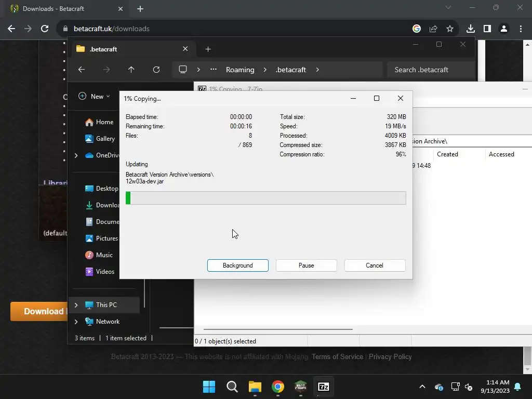Screen dimensions: 532x399
Task: Click Background button in copying dialog
Action: (x=237, y=265)
